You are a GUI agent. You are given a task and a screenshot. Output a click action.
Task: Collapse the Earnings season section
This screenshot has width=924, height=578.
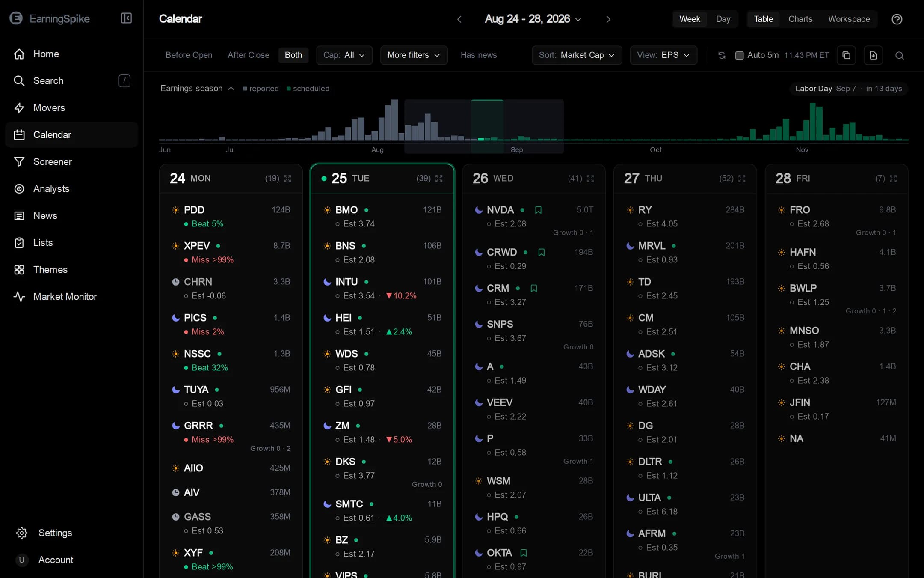[x=197, y=89]
